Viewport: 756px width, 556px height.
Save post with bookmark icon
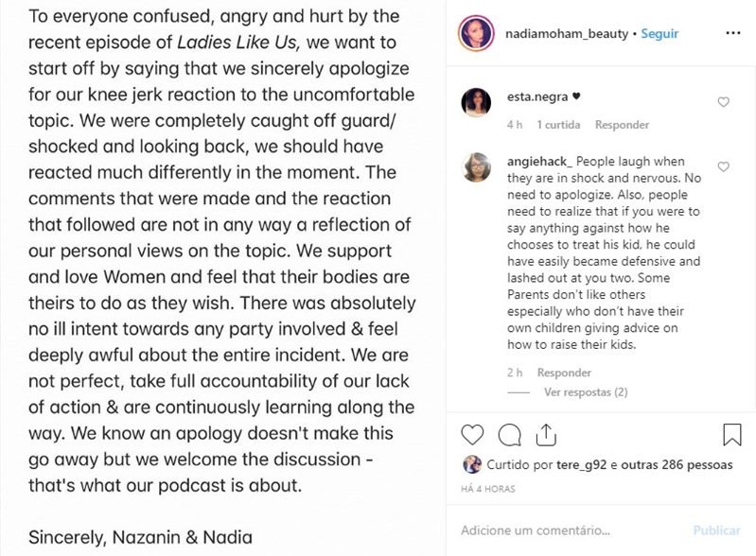732,435
